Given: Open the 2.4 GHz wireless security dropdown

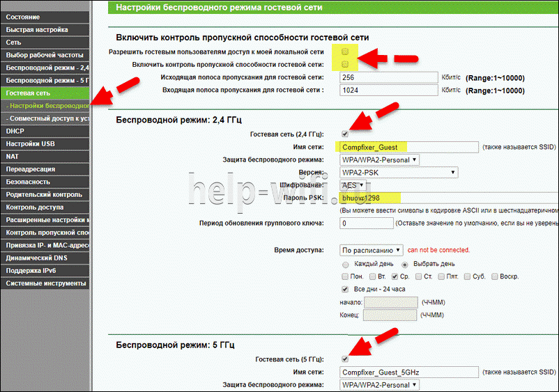Looking at the screenshot, I should (380, 159).
